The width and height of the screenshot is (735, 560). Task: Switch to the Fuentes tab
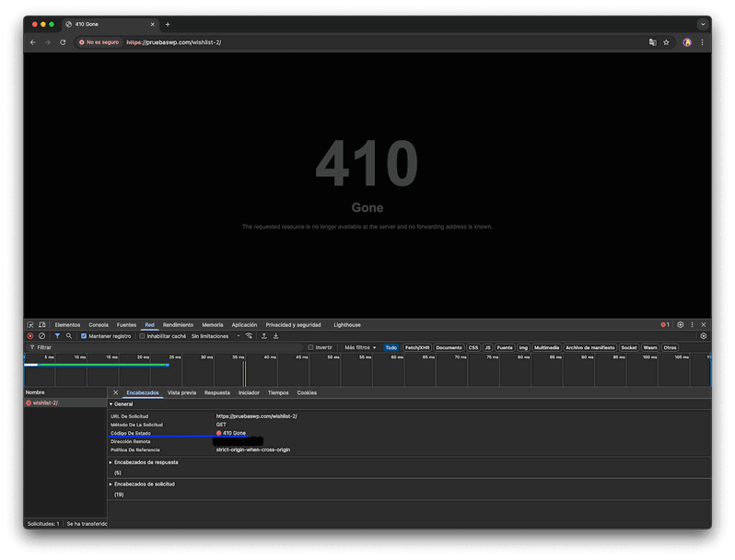point(126,325)
